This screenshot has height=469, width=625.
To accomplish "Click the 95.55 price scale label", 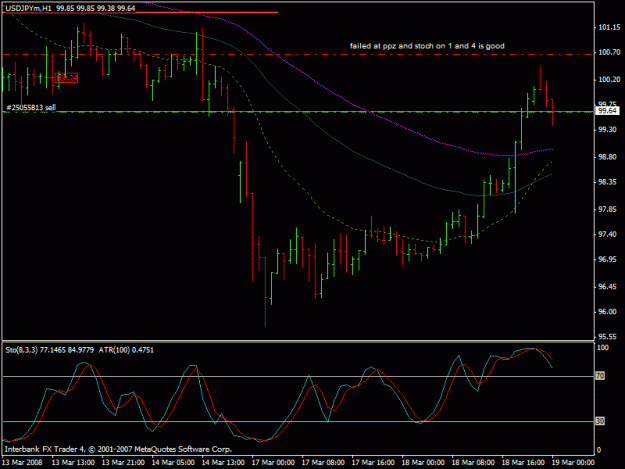I will 609,337.
